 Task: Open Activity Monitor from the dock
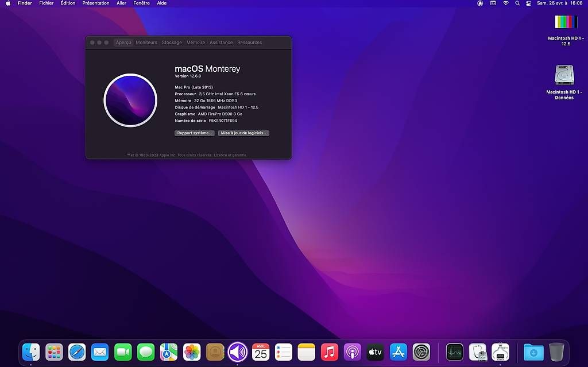pos(455,353)
